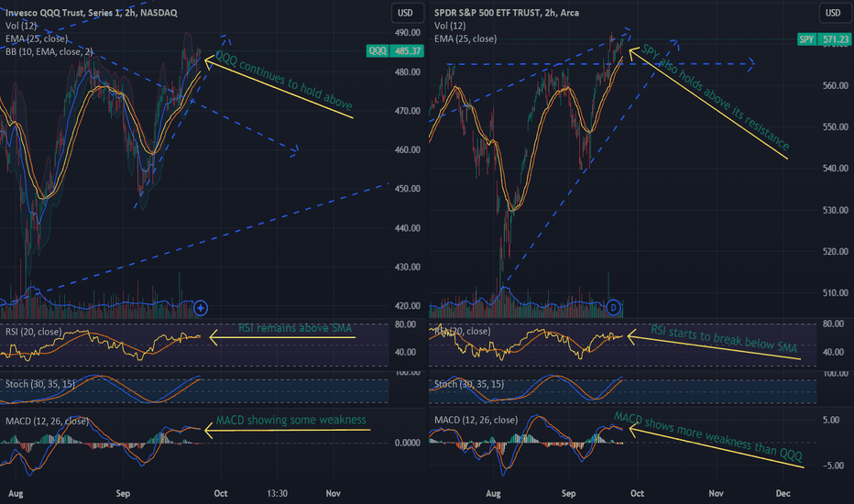Click the D dividend marker on SPY volume pane

coord(613,308)
